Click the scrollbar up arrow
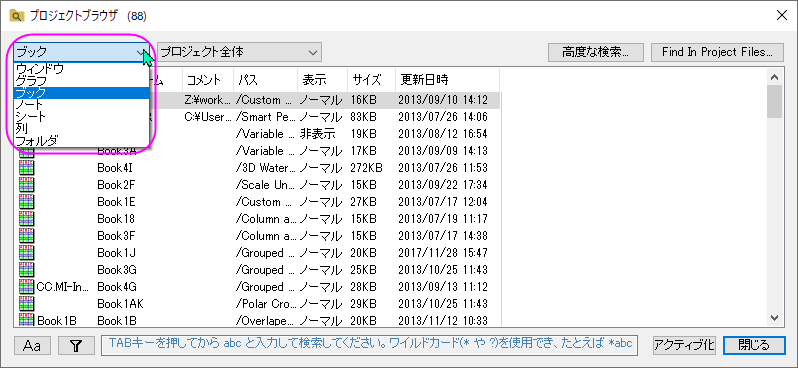Screen dimensions: 798x368 [775, 77]
